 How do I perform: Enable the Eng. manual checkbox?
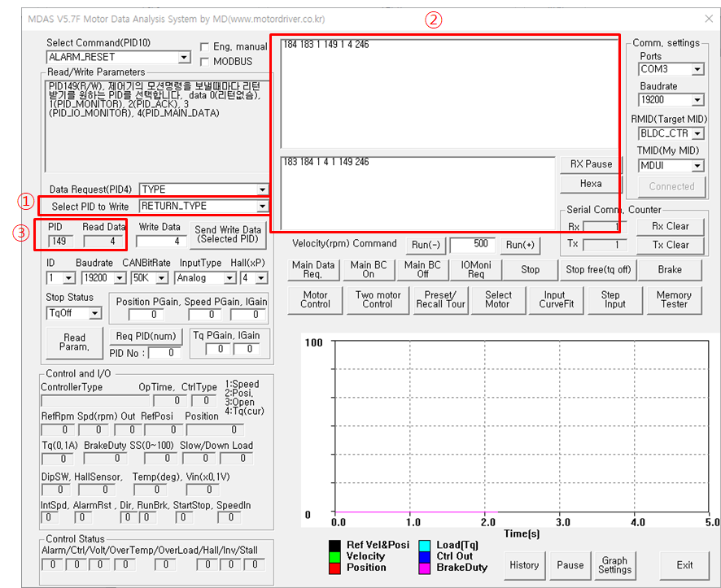click(x=205, y=47)
